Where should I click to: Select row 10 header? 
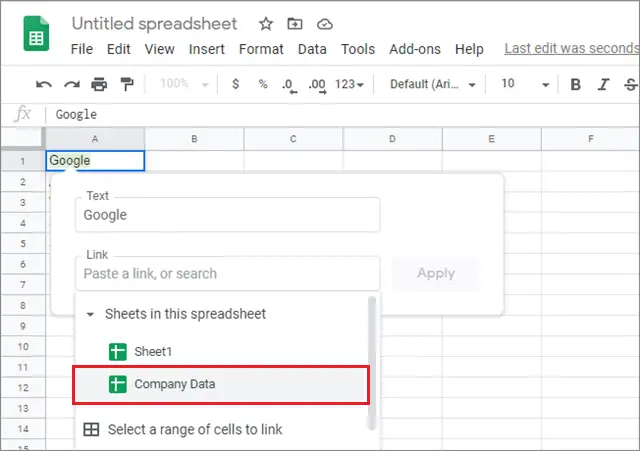click(23, 347)
